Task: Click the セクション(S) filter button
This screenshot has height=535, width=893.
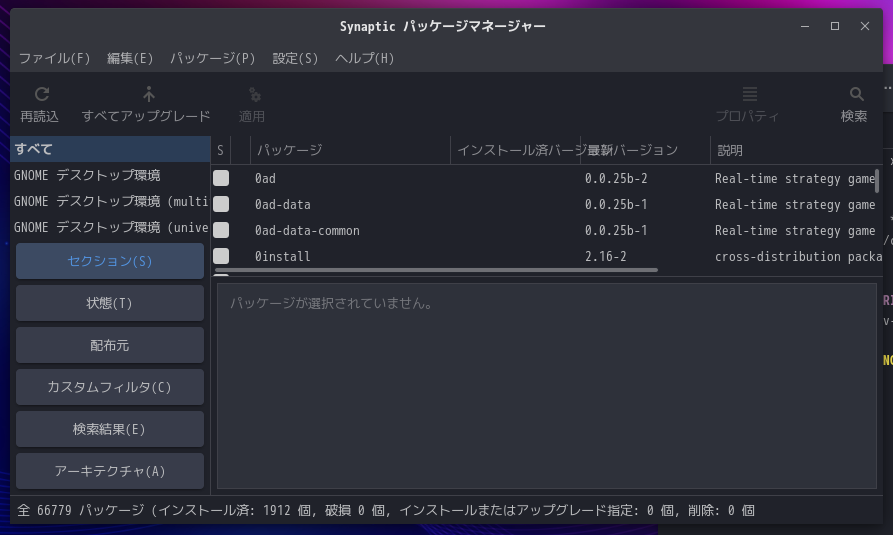Action: tap(110, 261)
